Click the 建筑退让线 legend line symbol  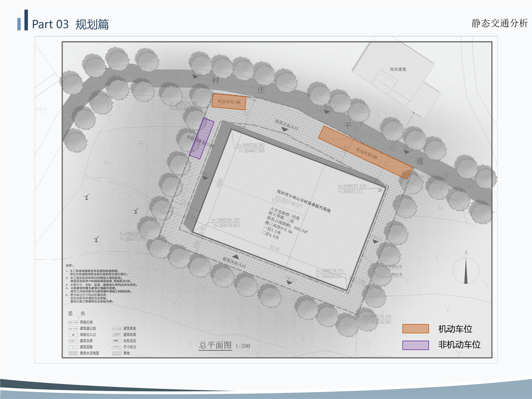(x=73, y=329)
